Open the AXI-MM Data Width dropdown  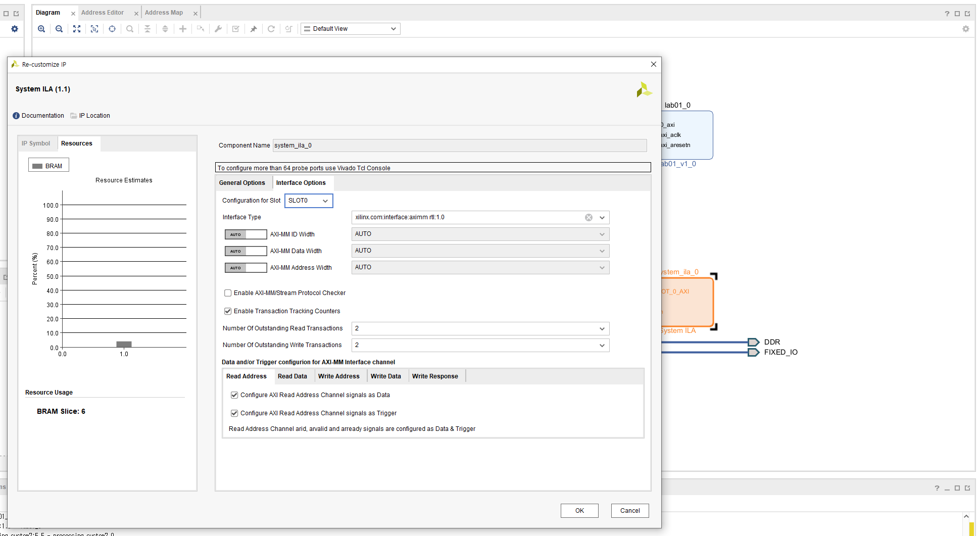[480, 251]
